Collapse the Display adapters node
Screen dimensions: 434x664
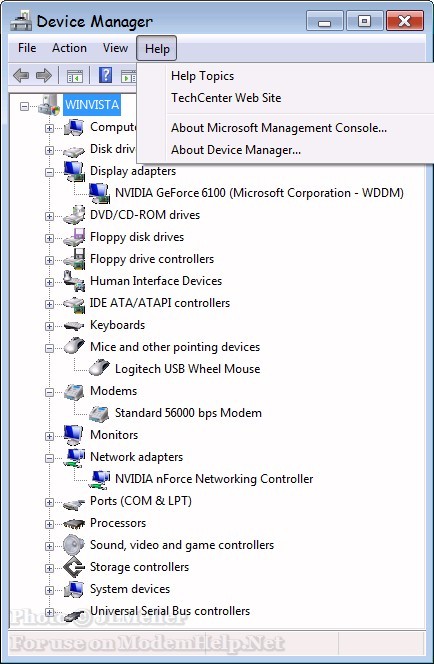click(50, 172)
